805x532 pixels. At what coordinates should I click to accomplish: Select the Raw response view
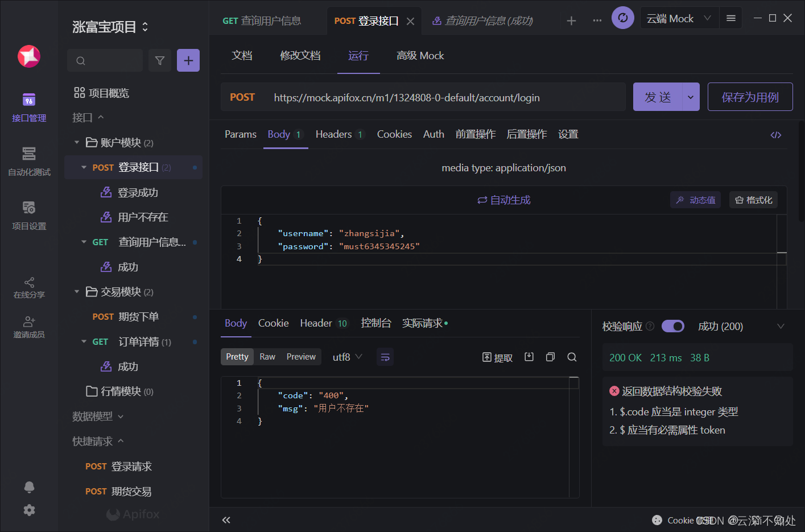click(x=267, y=357)
